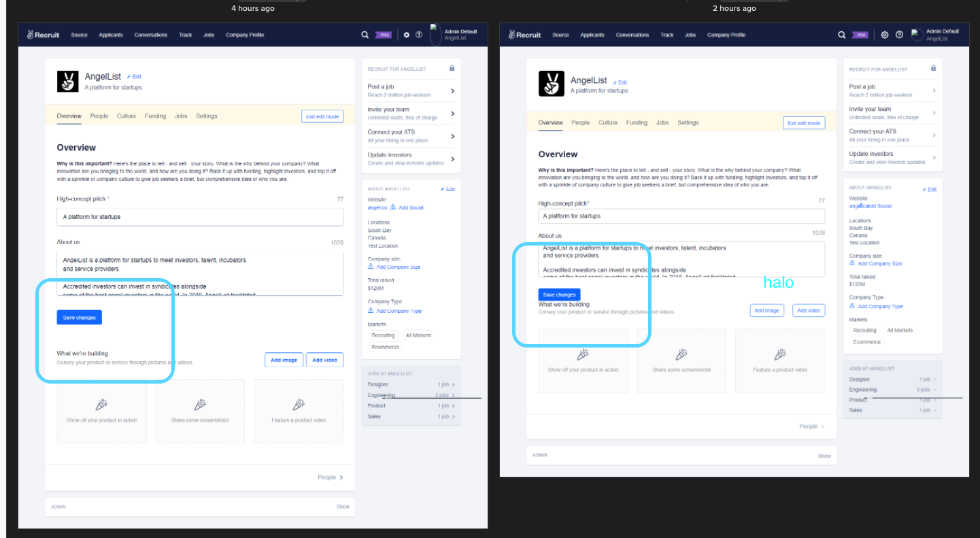Click the help question mark in the right screenshot
980x538 pixels.
(899, 35)
